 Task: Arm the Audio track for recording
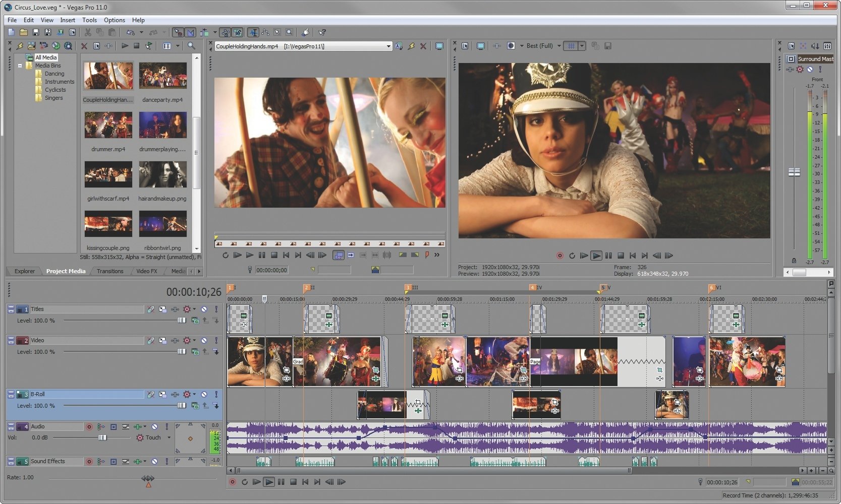[89, 426]
